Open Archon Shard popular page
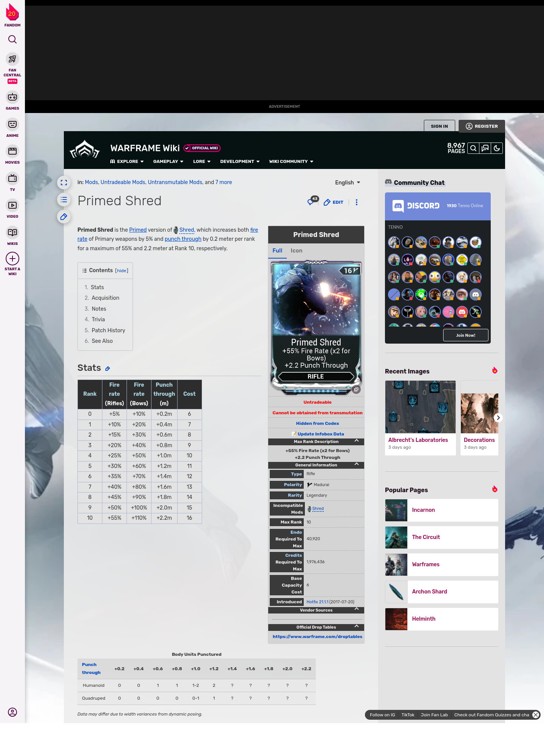Viewport: 544px width, 756px height. click(x=442, y=592)
